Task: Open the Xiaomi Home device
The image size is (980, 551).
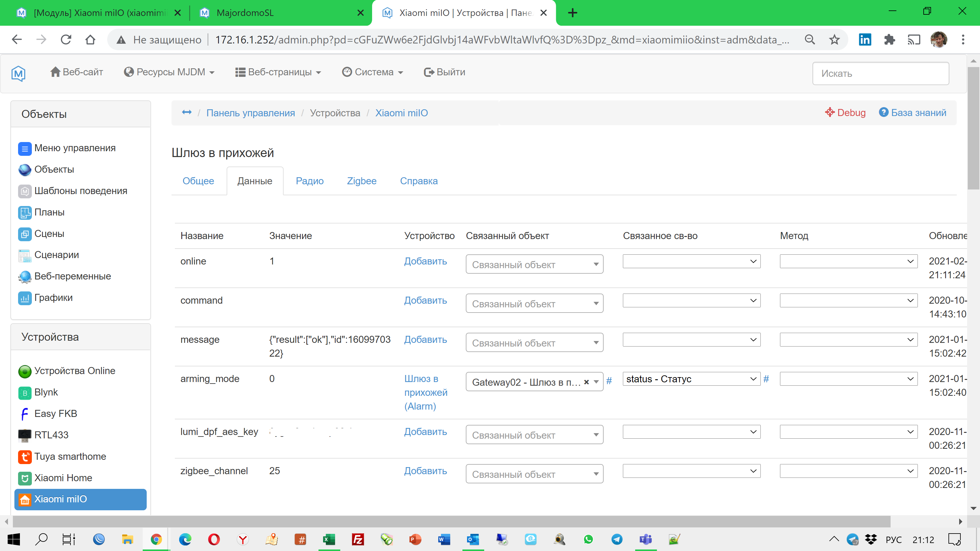Action: (x=63, y=478)
